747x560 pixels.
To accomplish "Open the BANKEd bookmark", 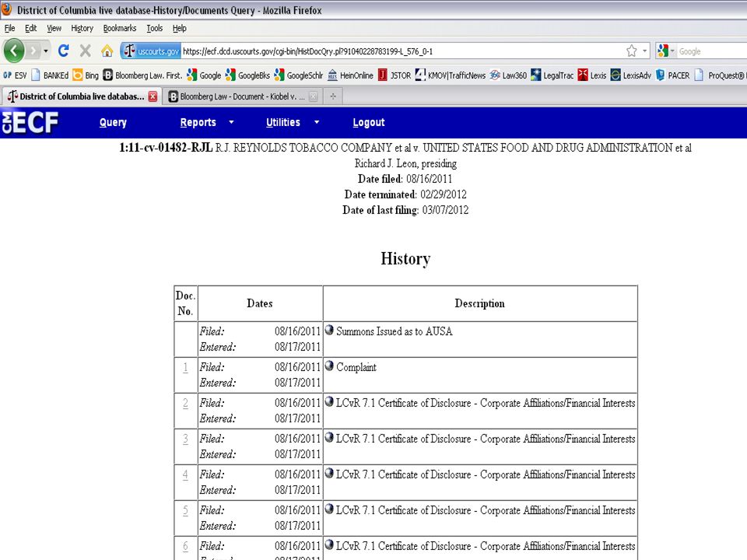I will tap(50, 75).
